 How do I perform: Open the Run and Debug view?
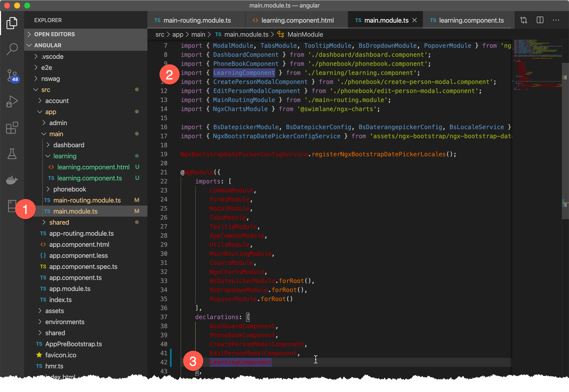[x=12, y=102]
